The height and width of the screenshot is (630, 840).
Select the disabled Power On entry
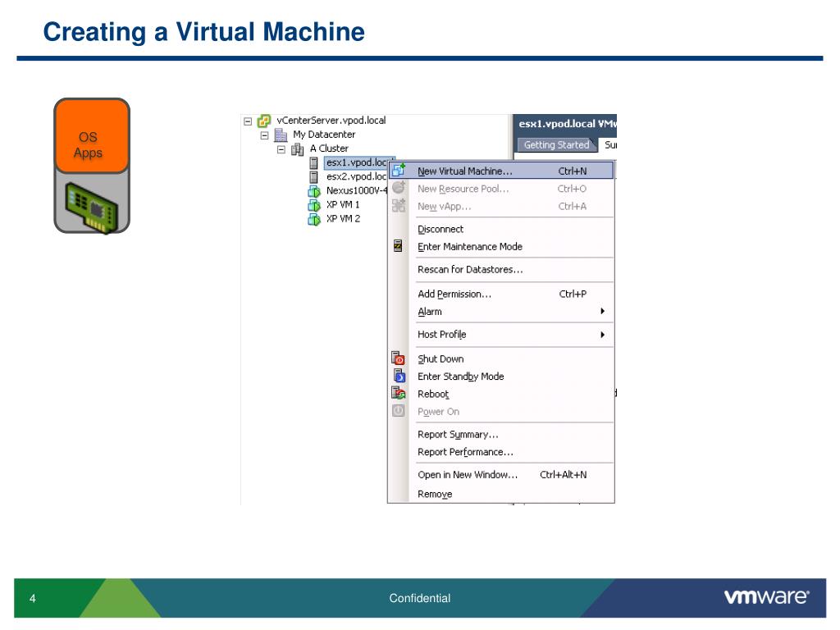[x=501, y=412]
